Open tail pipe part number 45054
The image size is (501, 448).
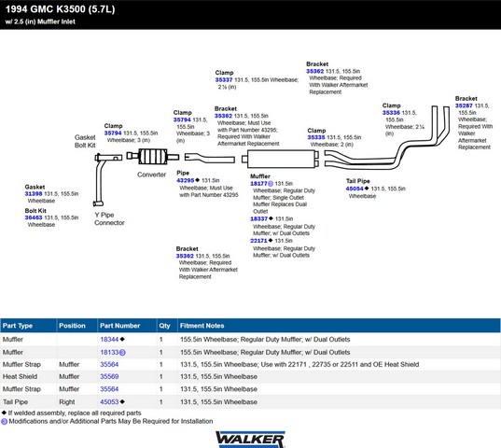(x=355, y=189)
